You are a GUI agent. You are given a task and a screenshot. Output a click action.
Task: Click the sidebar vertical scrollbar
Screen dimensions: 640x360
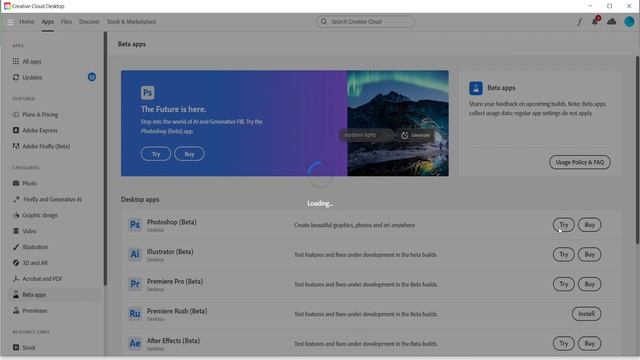click(x=105, y=159)
